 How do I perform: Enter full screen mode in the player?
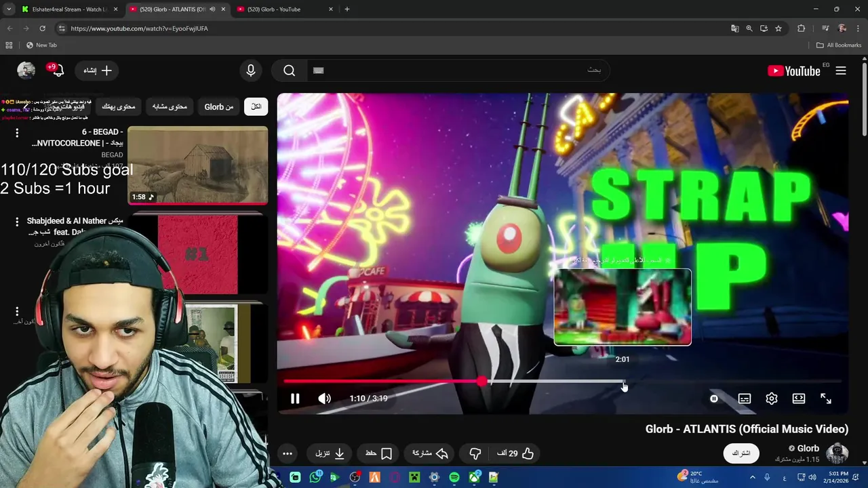click(x=826, y=399)
